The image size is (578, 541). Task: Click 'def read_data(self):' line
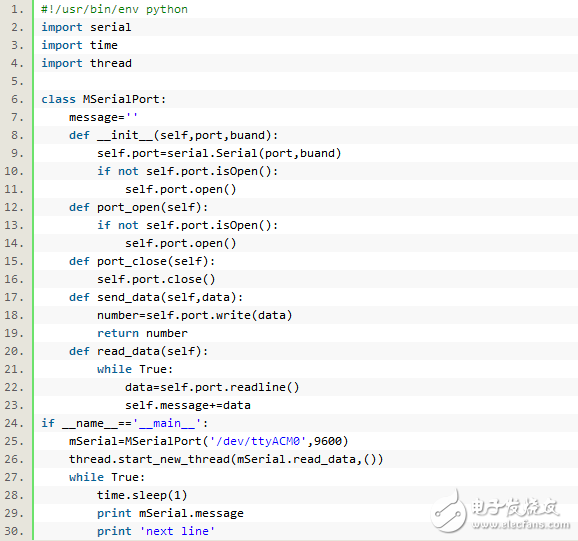(138, 352)
